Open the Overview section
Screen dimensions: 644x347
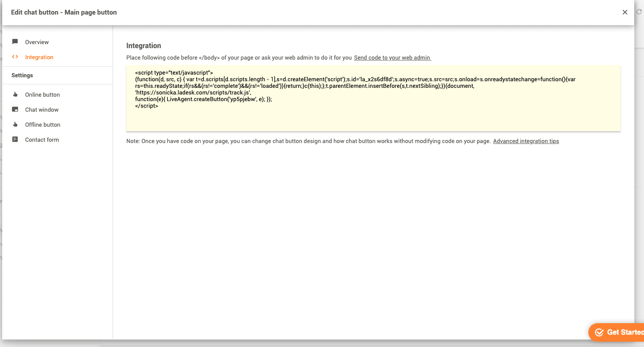[x=37, y=41]
